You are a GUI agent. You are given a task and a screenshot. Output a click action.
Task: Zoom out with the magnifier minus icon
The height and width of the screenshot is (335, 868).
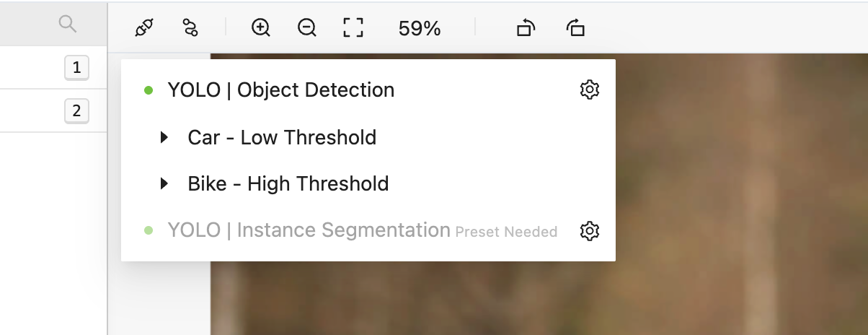307,28
